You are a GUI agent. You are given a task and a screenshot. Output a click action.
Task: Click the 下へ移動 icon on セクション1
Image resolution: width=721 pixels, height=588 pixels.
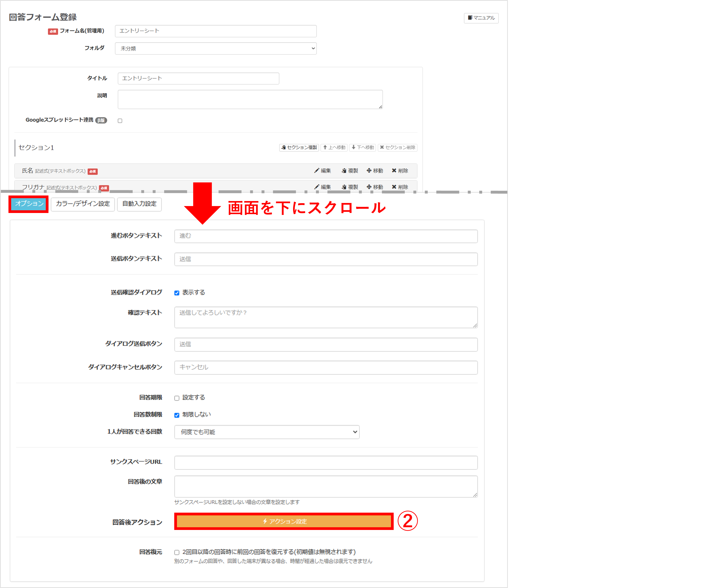point(362,147)
